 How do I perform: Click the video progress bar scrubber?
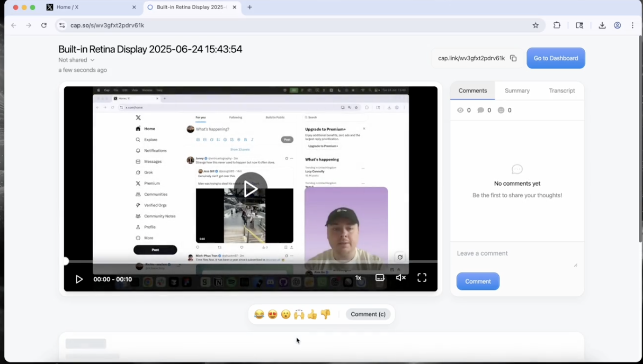click(x=65, y=261)
